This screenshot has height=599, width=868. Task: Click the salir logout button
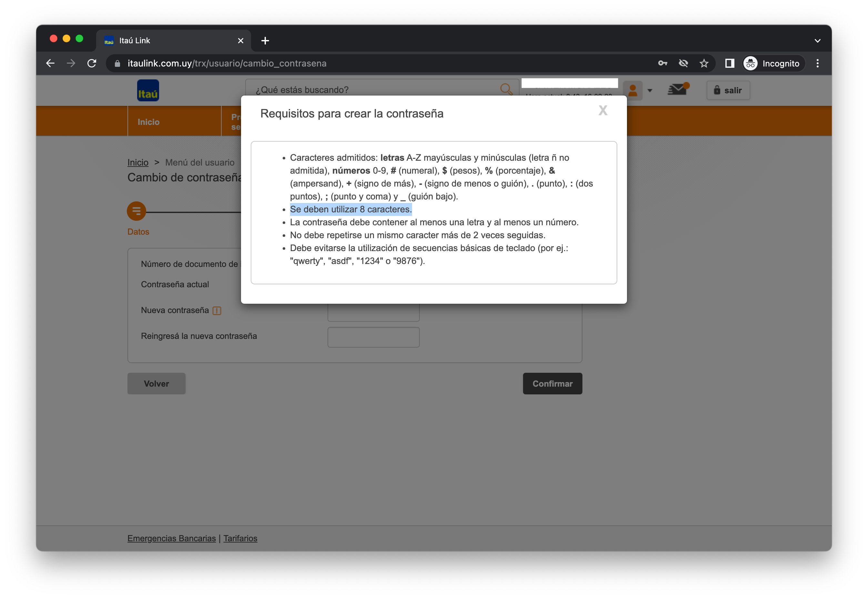tap(728, 90)
